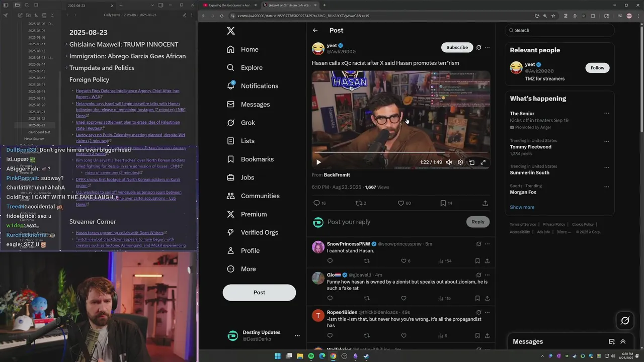This screenshot has height=362, width=644.
Task: Play the Hasan video
Action: point(318,162)
